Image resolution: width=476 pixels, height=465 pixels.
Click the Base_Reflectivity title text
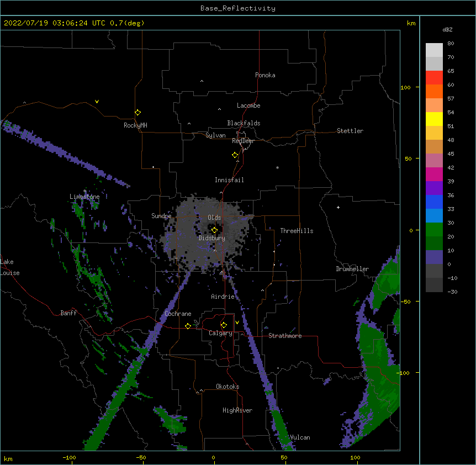(238, 8)
